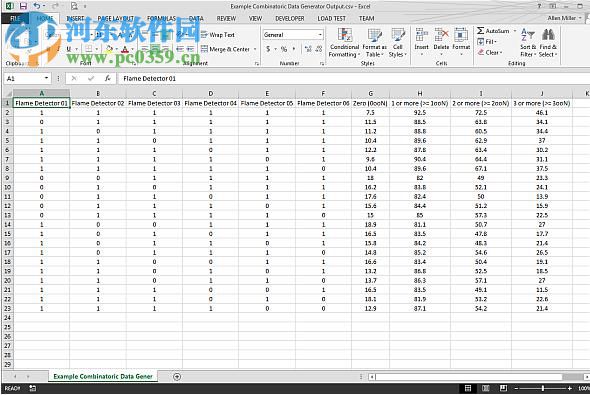The width and height of the screenshot is (590, 395).
Task: Click the Redo arrow icon
Action: pyautogui.click(x=55, y=6)
